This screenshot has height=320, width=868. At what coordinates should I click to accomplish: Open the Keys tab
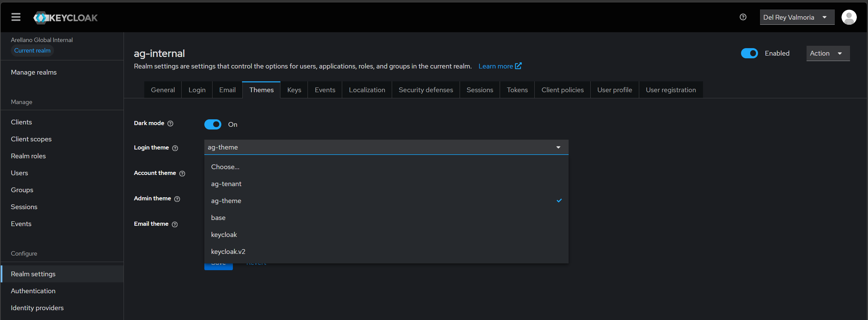pyautogui.click(x=294, y=90)
